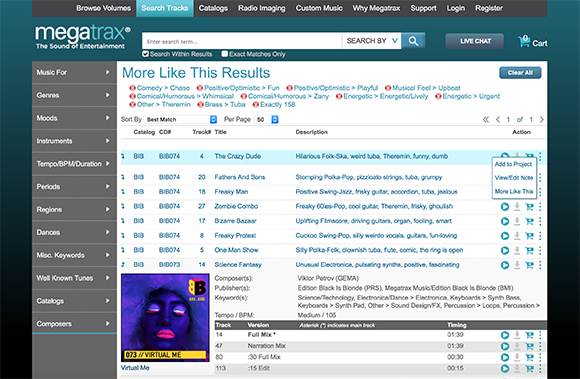The width and height of the screenshot is (580, 379).
Task: Open the Per Page dropdown
Action: [266, 119]
